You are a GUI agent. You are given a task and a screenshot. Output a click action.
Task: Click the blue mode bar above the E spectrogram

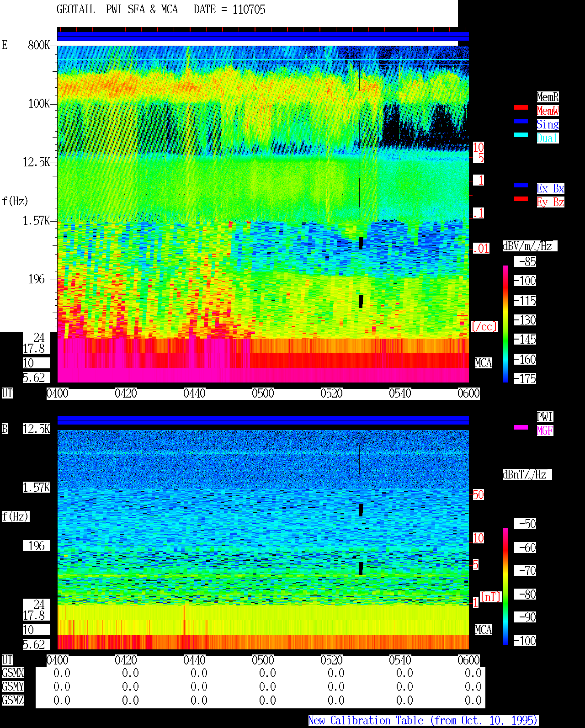263,36
